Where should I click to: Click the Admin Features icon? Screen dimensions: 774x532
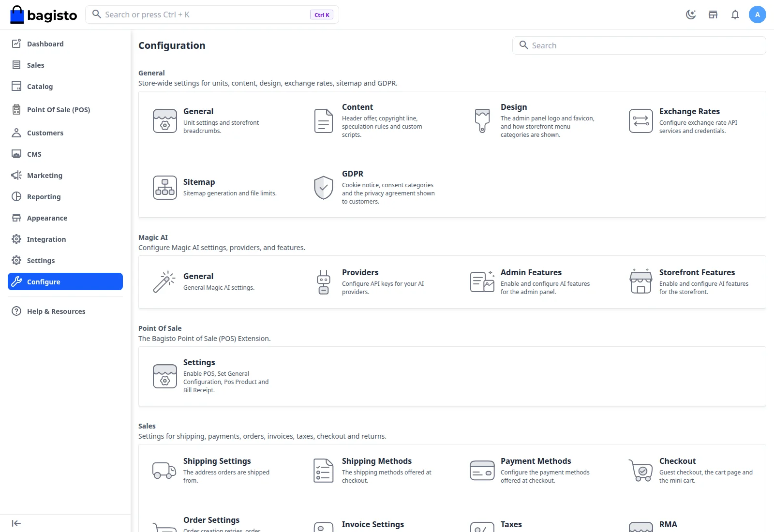pyautogui.click(x=482, y=282)
